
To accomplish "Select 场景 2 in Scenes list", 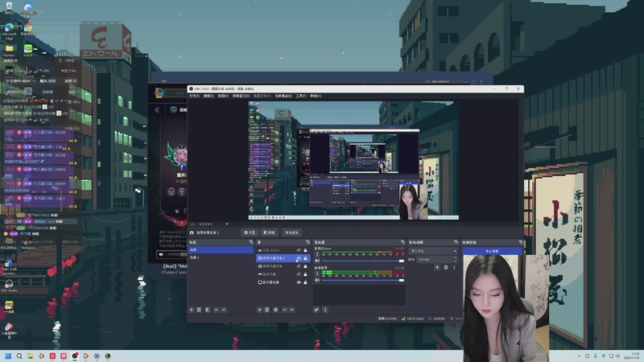I will point(221,257).
